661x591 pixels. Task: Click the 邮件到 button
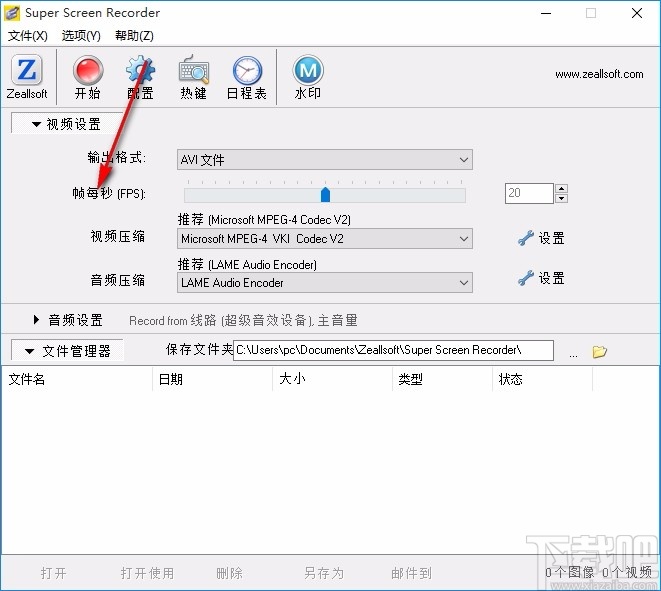pos(411,573)
